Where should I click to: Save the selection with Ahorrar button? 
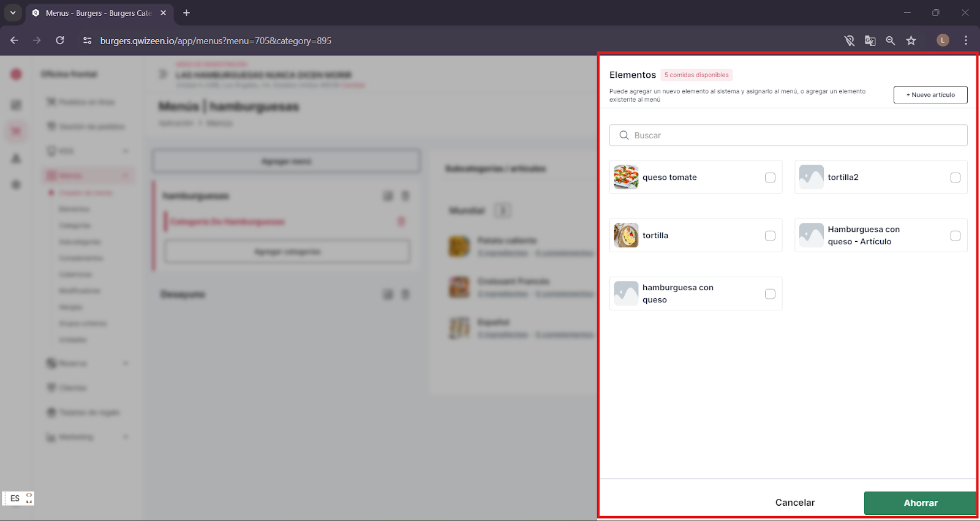pos(920,503)
